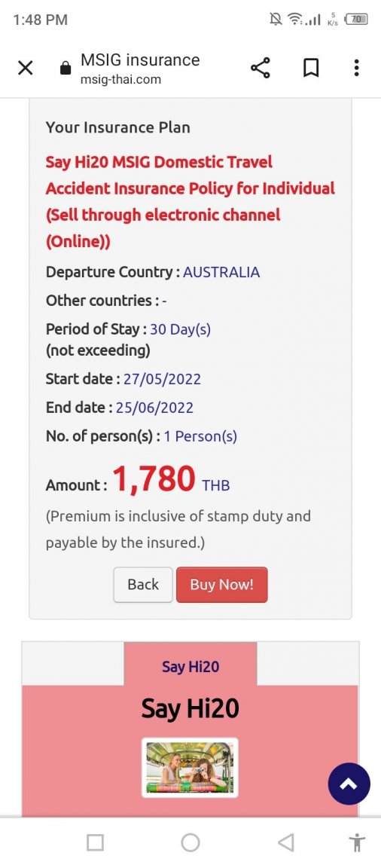Screen dimensions: 381x868
Task: Share this MSIG insurance page
Action: (x=261, y=68)
